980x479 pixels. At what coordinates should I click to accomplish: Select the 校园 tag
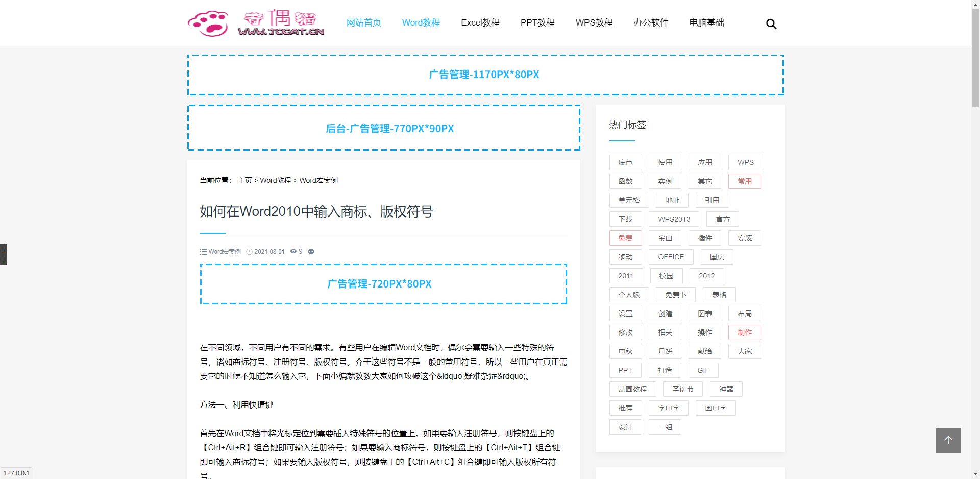pyautogui.click(x=666, y=276)
